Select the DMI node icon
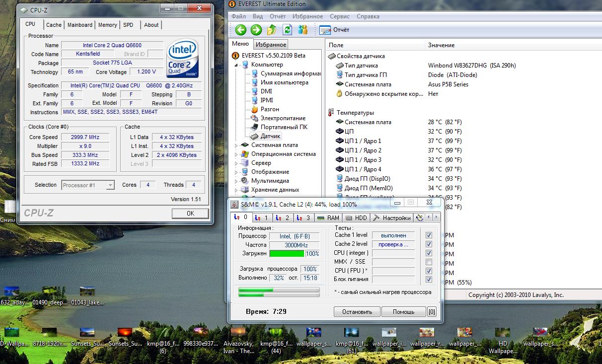Screen dimensions: 602x364 [254, 91]
